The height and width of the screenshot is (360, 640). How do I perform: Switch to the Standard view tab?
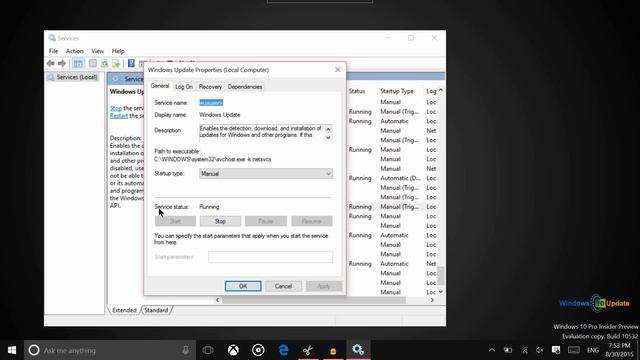[156, 310]
